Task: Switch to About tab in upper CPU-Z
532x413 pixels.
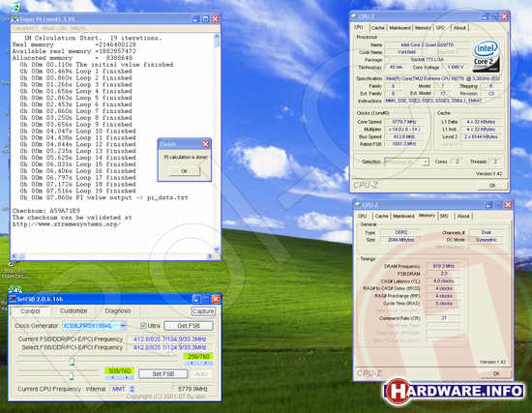Action: tap(459, 28)
